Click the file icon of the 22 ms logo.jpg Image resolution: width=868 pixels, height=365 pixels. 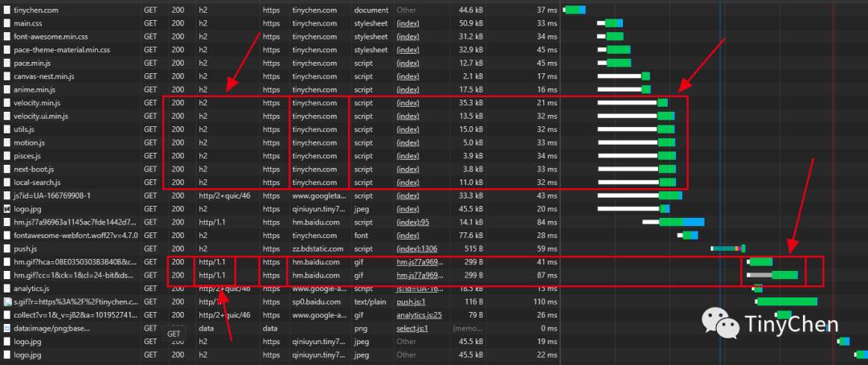(6, 355)
